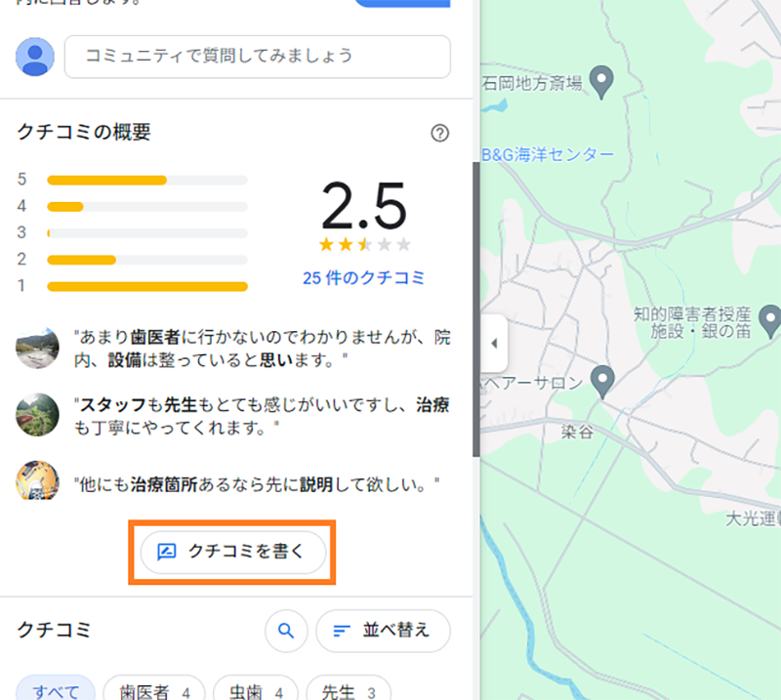
Task: Click the クチコミを書く button
Action: tap(232, 552)
